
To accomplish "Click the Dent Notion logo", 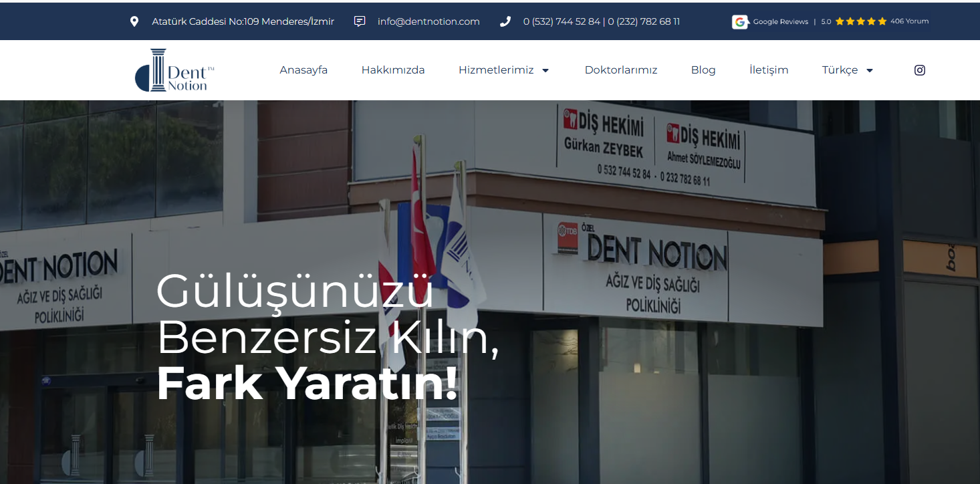I will coord(174,70).
